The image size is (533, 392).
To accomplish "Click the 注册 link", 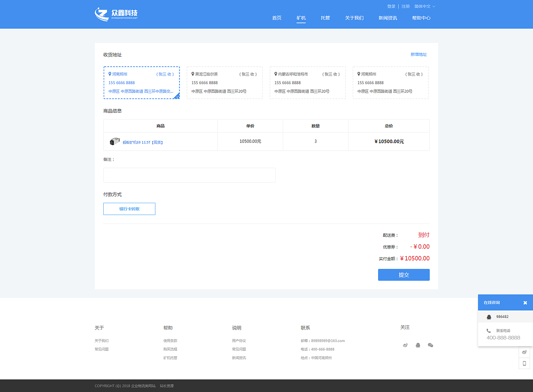I will (406, 6).
